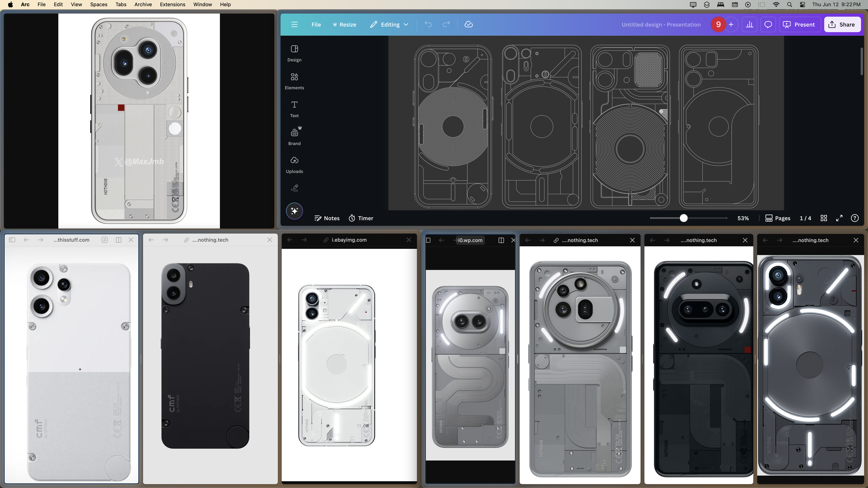Open the Uploads panel

(x=294, y=164)
